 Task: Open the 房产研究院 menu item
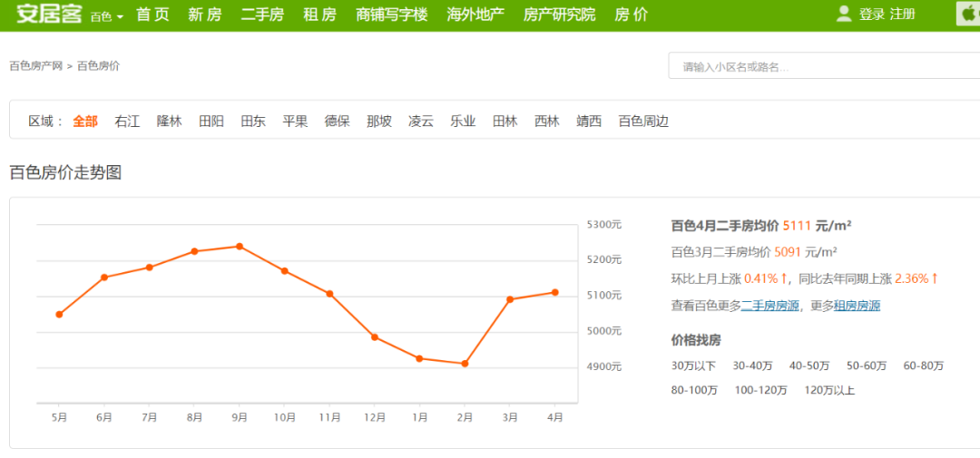(559, 15)
